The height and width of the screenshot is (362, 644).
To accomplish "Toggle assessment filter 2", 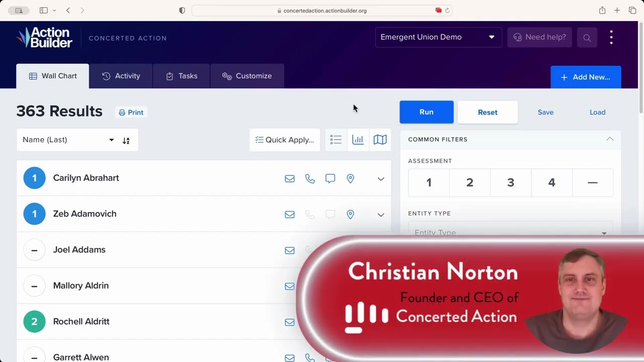I will click(x=470, y=183).
